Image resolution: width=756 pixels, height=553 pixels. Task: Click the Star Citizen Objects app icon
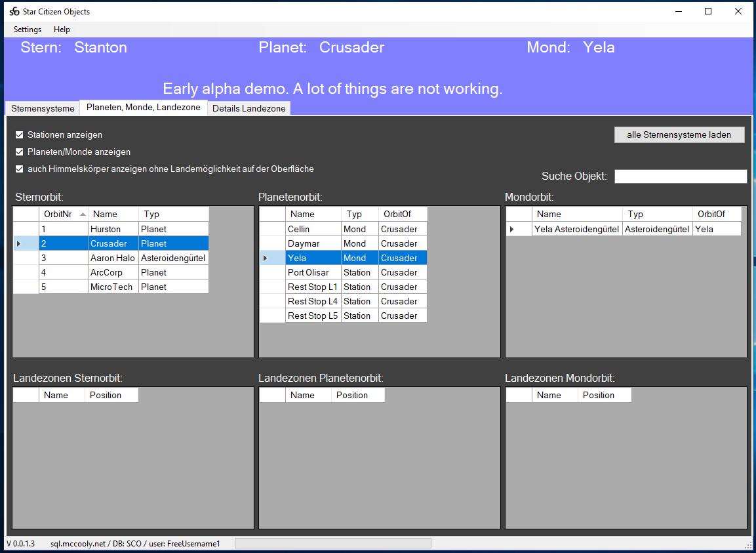click(14, 12)
